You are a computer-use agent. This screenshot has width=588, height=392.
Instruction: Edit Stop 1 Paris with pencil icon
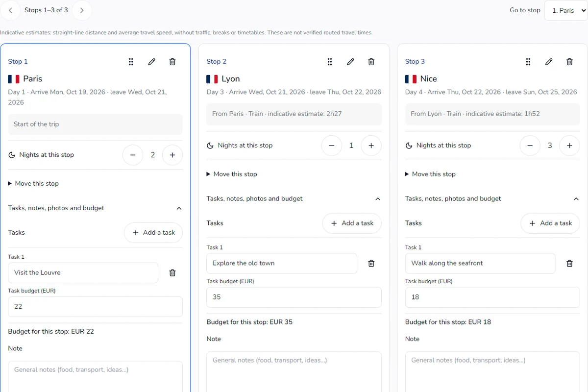point(152,62)
